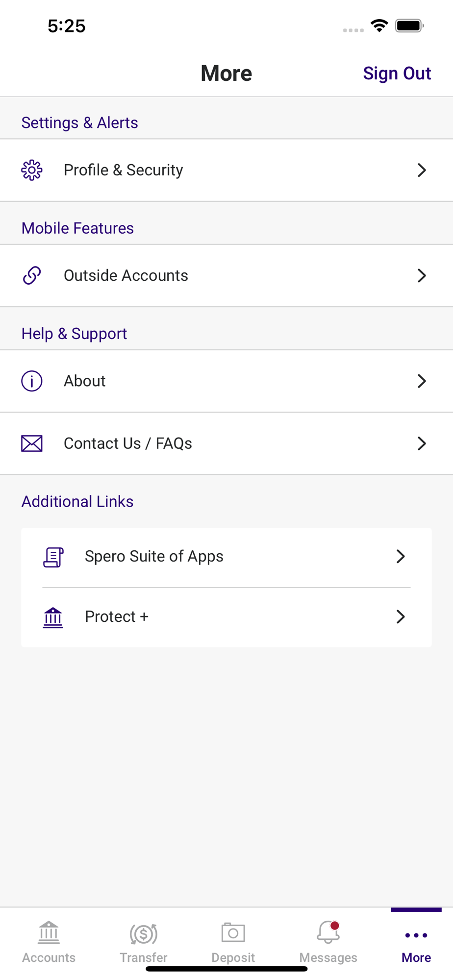Tap the chain link icon for Outside Accounts
Image resolution: width=453 pixels, height=980 pixels.
tap(32, 275)
